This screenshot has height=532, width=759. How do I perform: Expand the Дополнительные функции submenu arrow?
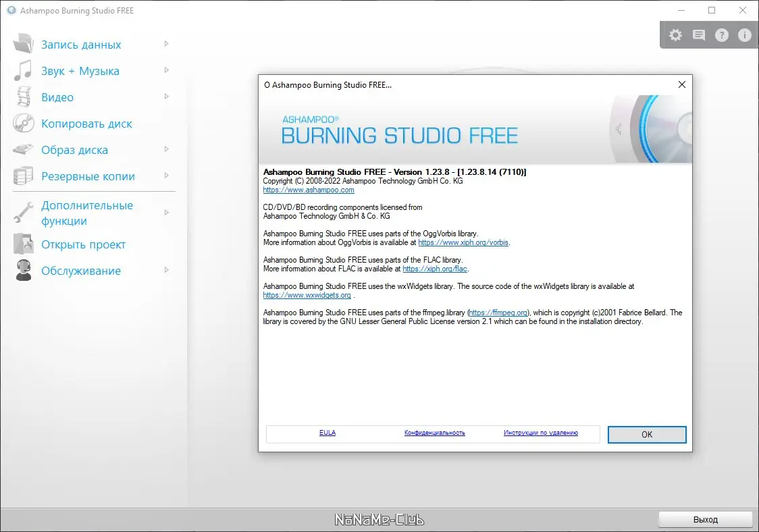(x=167, y=213)
